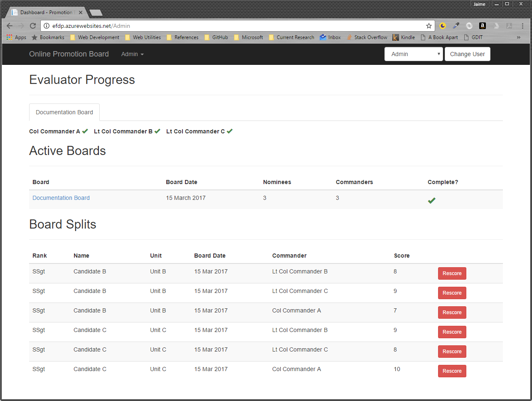Click the Amazon extension icon
Image resolution: width=532 pixels, height=401 pixels.
pos(482,26)
